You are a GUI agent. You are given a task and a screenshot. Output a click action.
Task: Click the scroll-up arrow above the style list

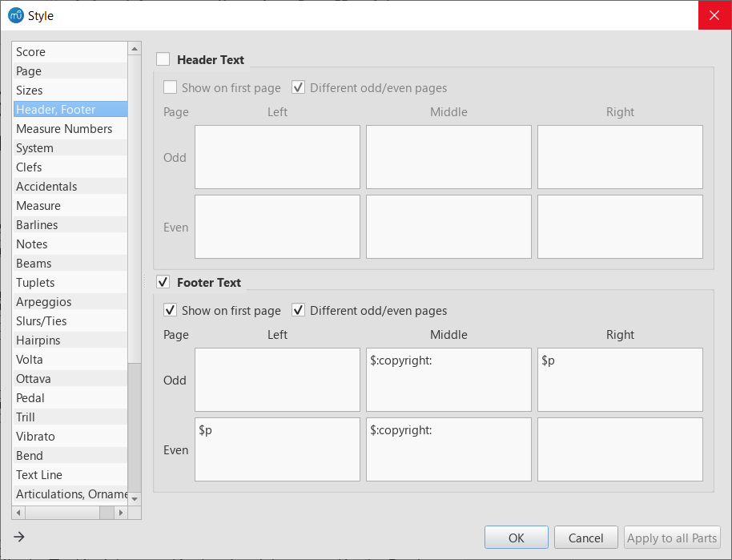click(135, 48)
